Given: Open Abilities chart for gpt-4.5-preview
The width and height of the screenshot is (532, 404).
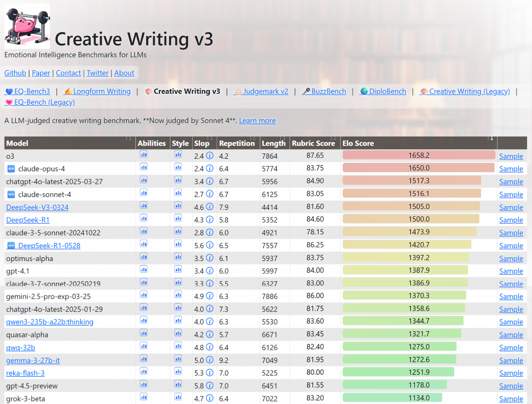Looking at the screenshot, I should pyautogui.click(x=144, y=384).
